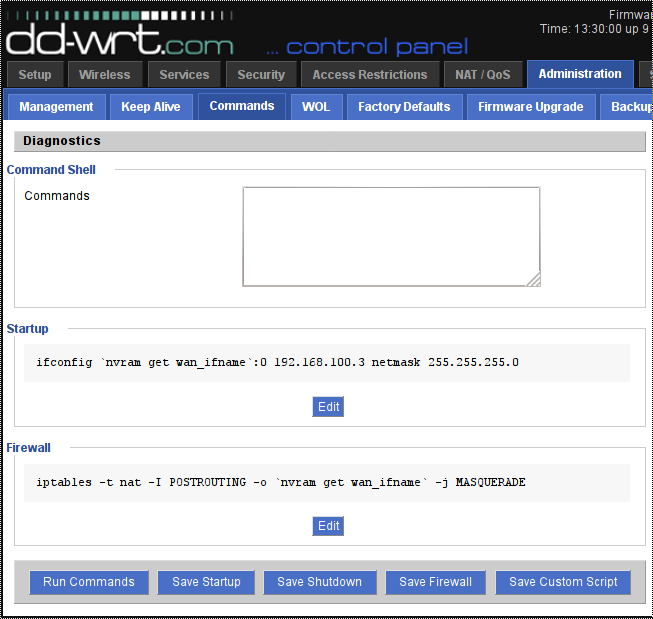Switch to the Wireless tab
Viewport: 653px width, 619px height.
pyautogui.click(x=105, y=75)
